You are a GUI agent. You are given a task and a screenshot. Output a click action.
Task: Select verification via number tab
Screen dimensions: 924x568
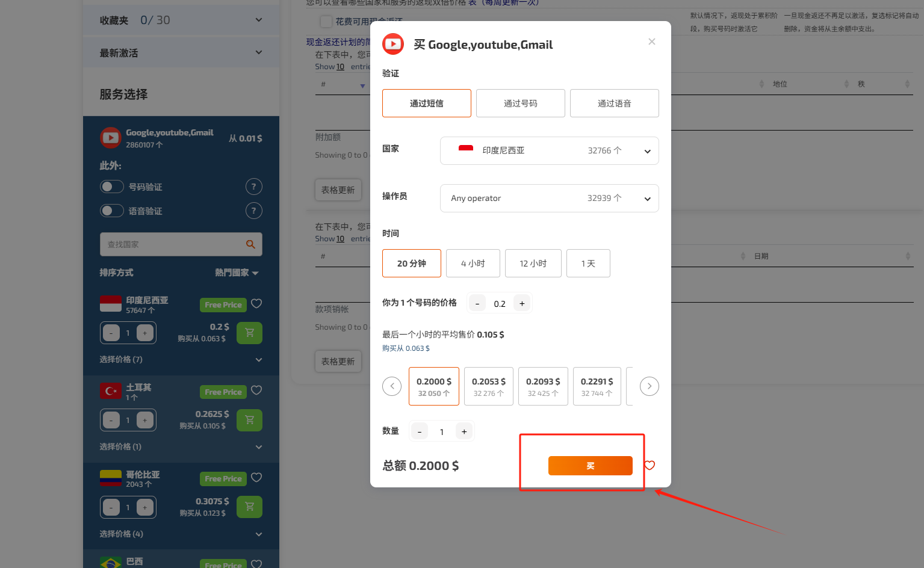coord(521,103)
